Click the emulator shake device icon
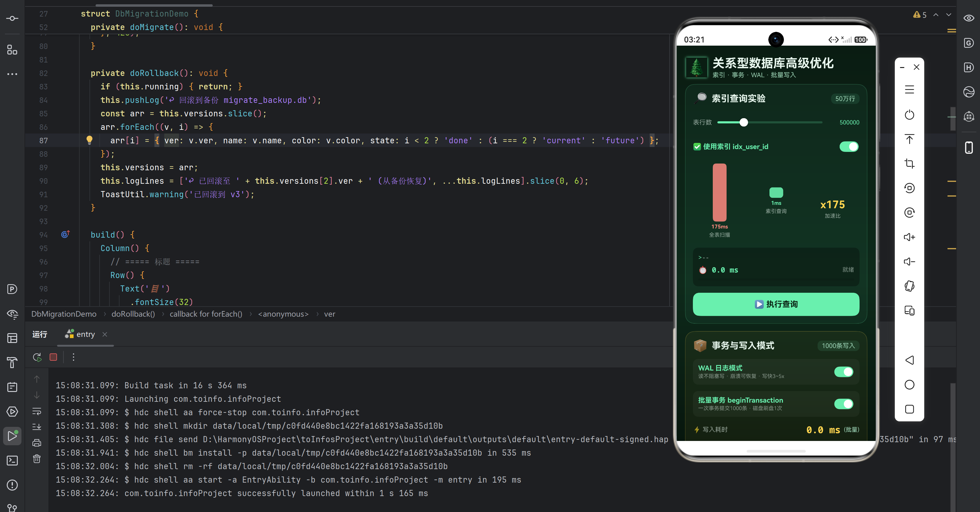 pos(909,286)
